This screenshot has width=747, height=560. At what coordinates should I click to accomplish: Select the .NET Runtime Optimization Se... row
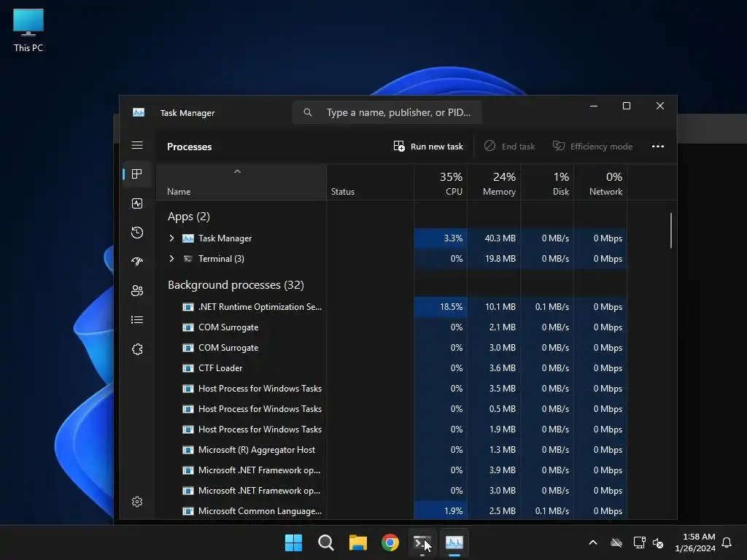(392, 307)
